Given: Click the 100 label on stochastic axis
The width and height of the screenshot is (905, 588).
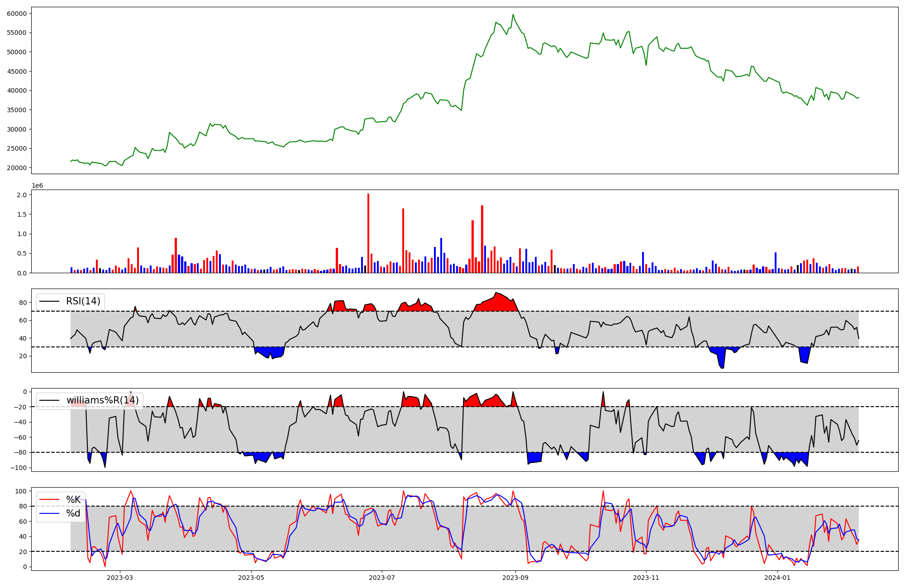Looking at the screenshot, I should tap(20, 491).
